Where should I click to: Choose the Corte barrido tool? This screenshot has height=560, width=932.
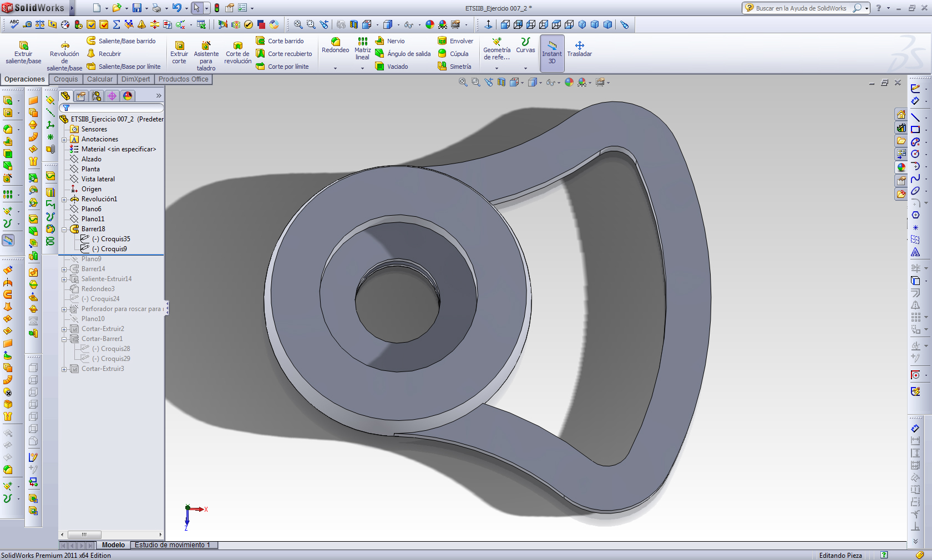tap(280, 41)
